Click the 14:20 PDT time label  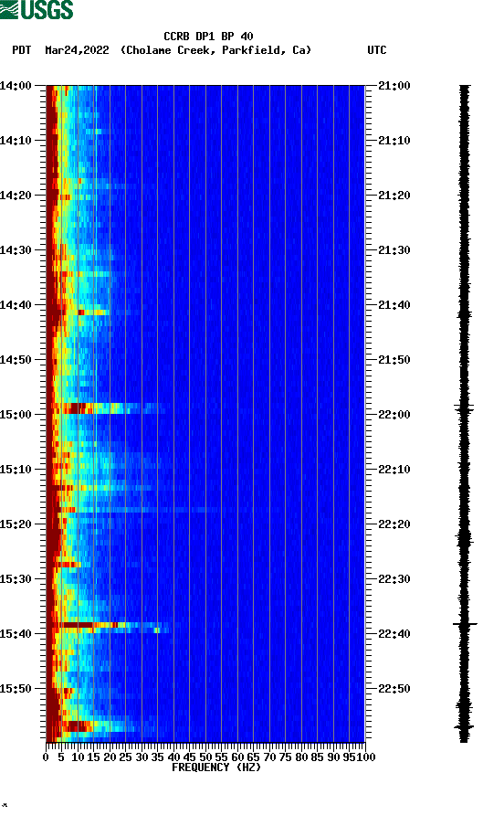16,196
